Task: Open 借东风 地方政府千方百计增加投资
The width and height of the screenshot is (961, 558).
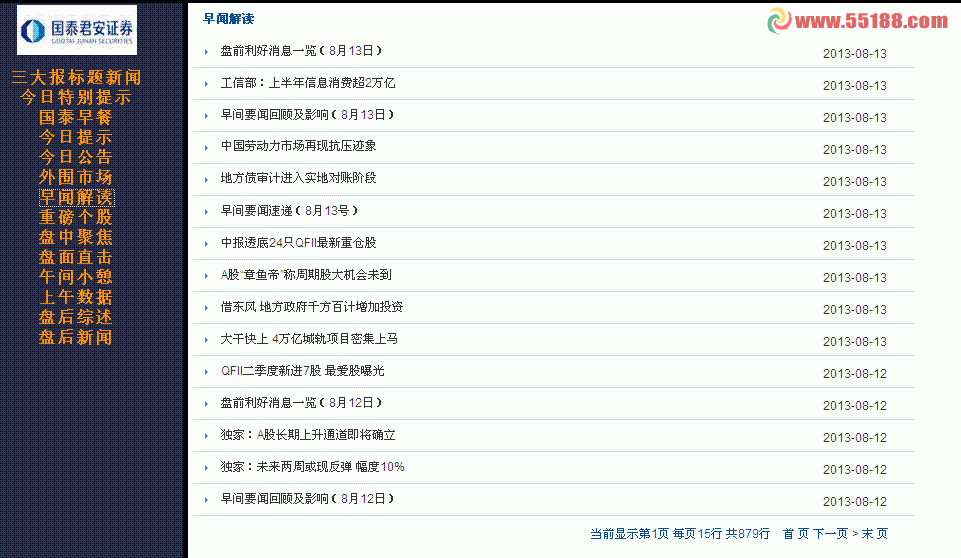Action: [x=312, y=307]
